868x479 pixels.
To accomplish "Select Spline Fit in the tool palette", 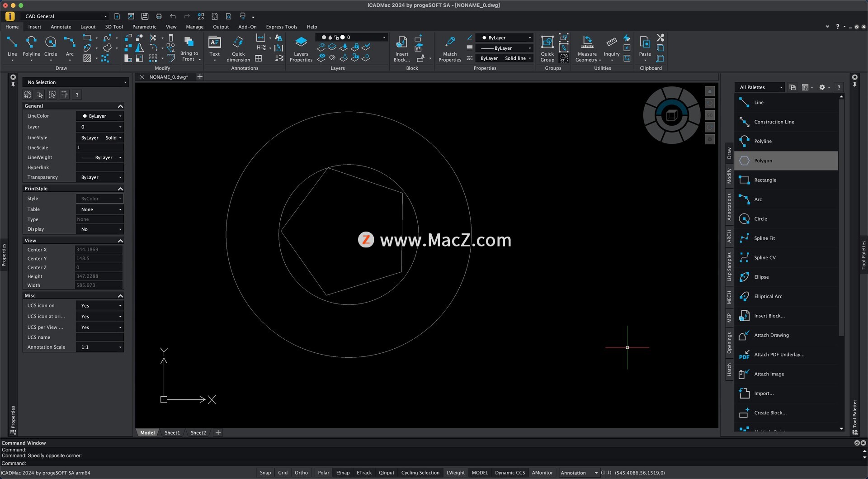I will tap(786, 238).
